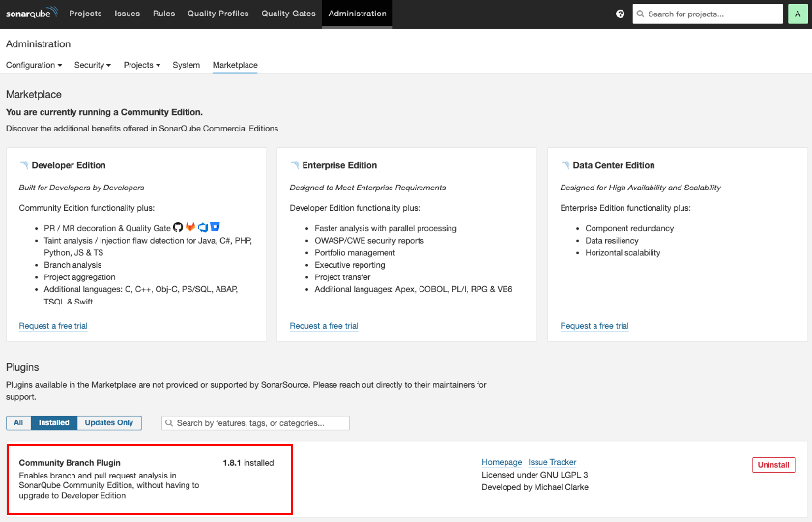Click the Horizontal scalability item
Viewport: 812px width, 522px height.
click(x=623, y=252)
